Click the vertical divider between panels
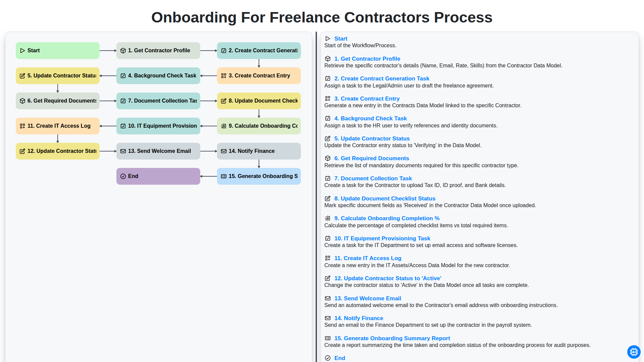 (x=316, y=197)
